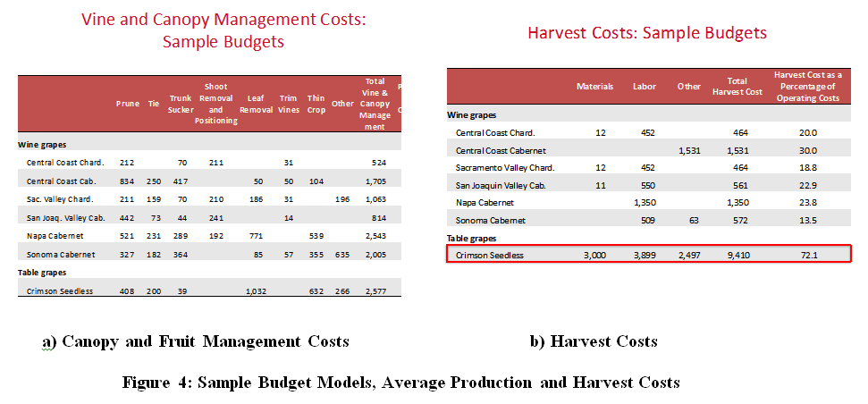868x404 pixels.
Task: Click caption 'b) Harvest Costs'
Action: click(593, 341)
